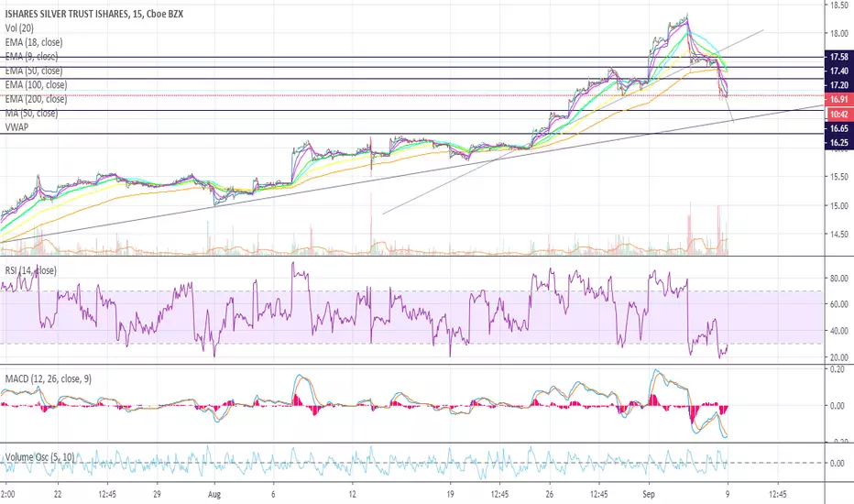Select the EMA (50, close) legend label

[x=34, y=71]
